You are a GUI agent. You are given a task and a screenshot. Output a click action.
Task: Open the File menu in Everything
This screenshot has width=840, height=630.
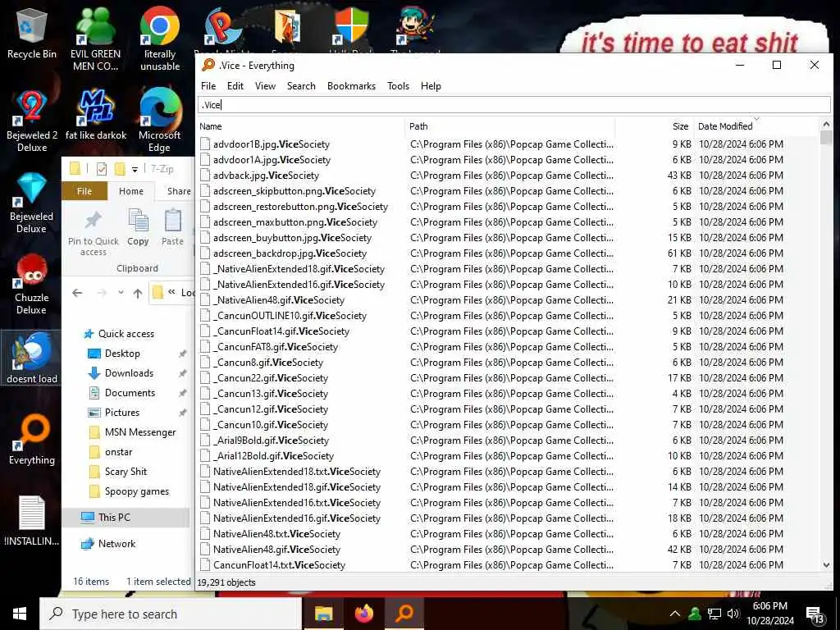208,85
